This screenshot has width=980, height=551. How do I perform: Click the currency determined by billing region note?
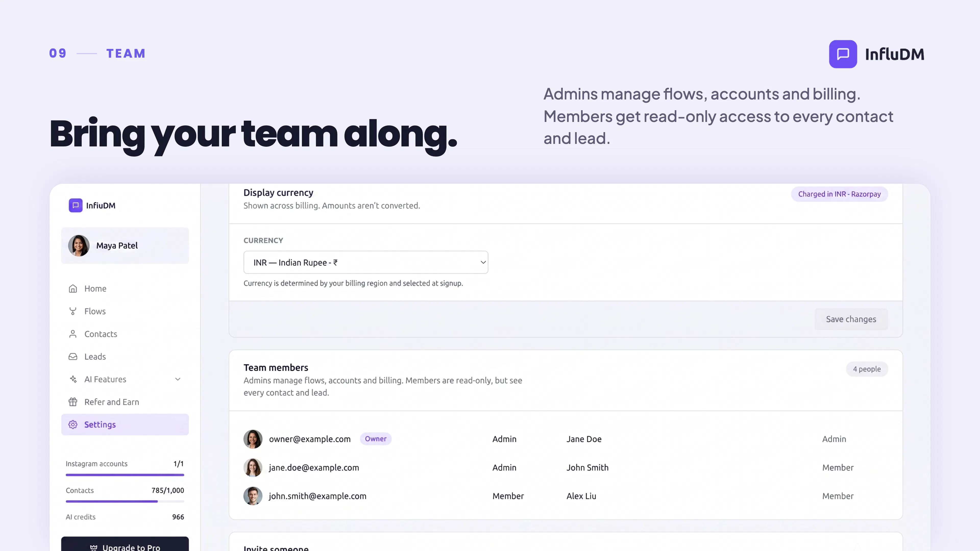(353, 283)
